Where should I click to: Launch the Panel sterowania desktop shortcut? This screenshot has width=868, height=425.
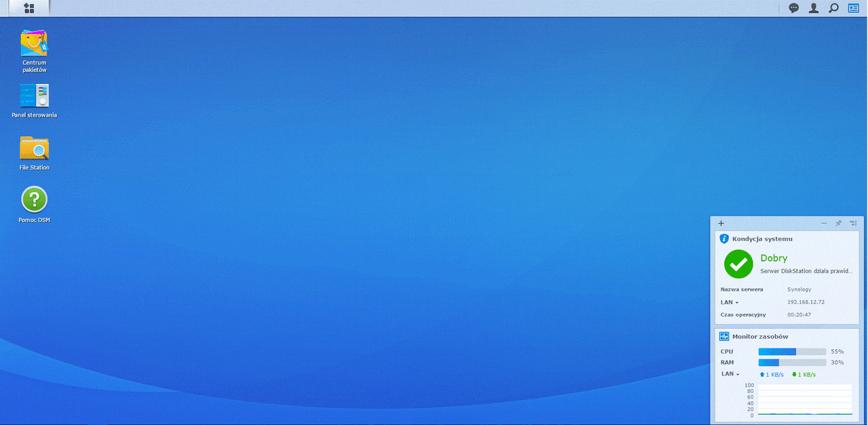pyautogui.click(x=35, y=101)
